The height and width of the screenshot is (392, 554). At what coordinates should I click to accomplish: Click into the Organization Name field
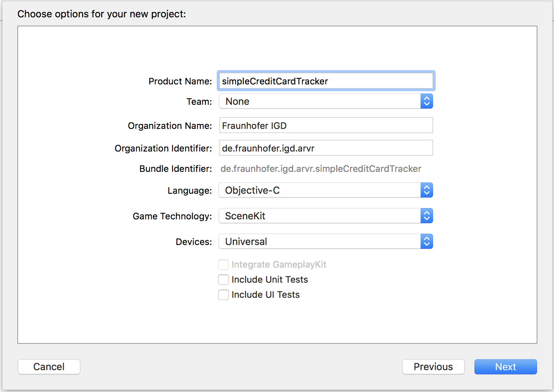(326, 126)
